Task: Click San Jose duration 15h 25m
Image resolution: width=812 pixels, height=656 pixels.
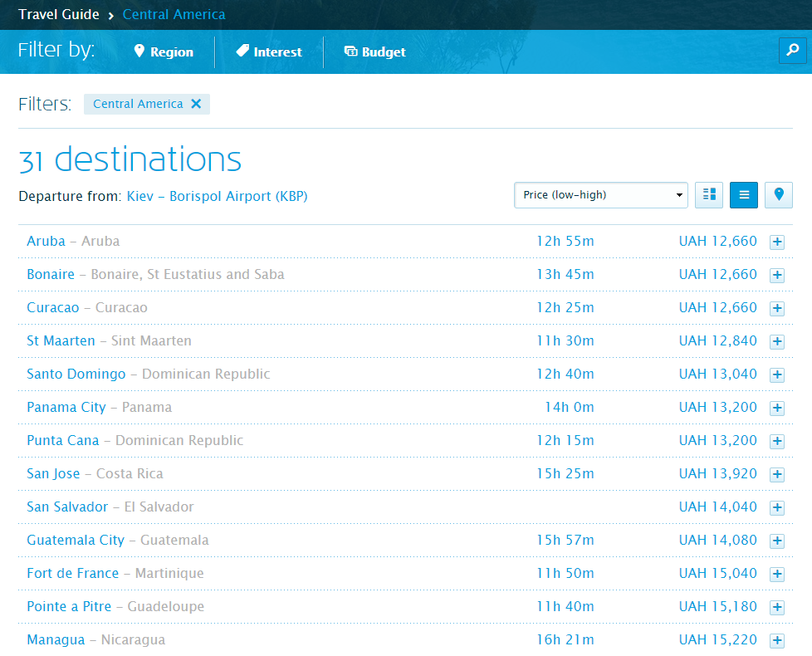Action: pyautogui.click(x=565, y=473)
